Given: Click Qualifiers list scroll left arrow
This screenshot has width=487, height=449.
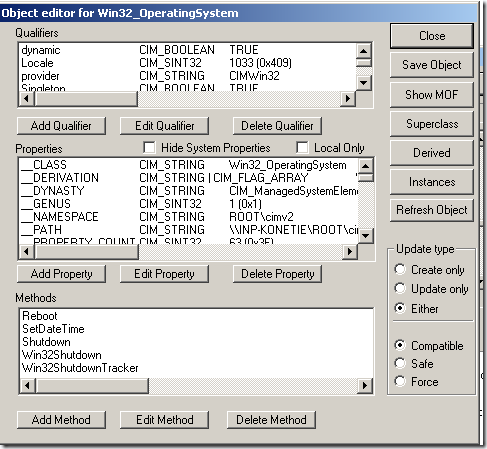Looking at the screenshot, I should point(27,99).
